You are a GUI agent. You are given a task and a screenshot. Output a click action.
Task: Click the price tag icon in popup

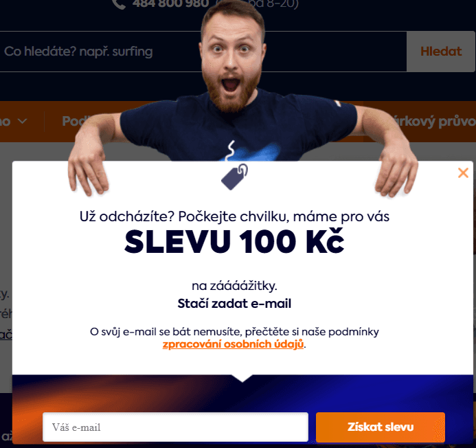[234, 177]
